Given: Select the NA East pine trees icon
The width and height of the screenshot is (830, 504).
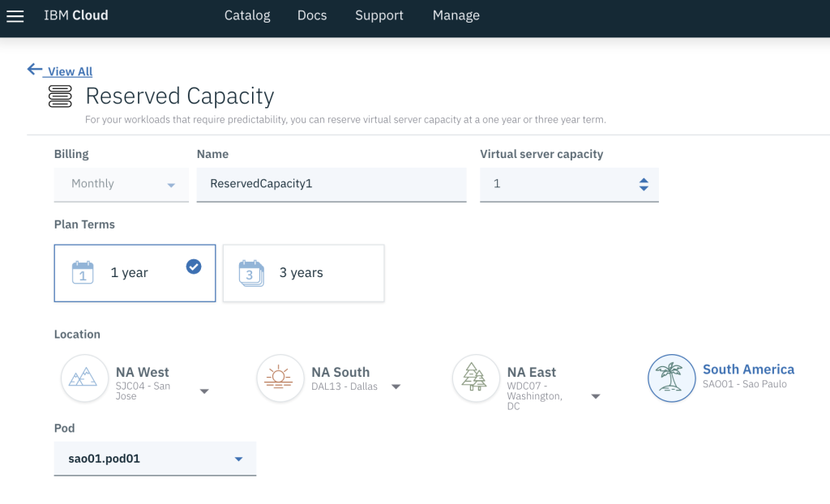Looking at the screenshot, I should (475, 378).
